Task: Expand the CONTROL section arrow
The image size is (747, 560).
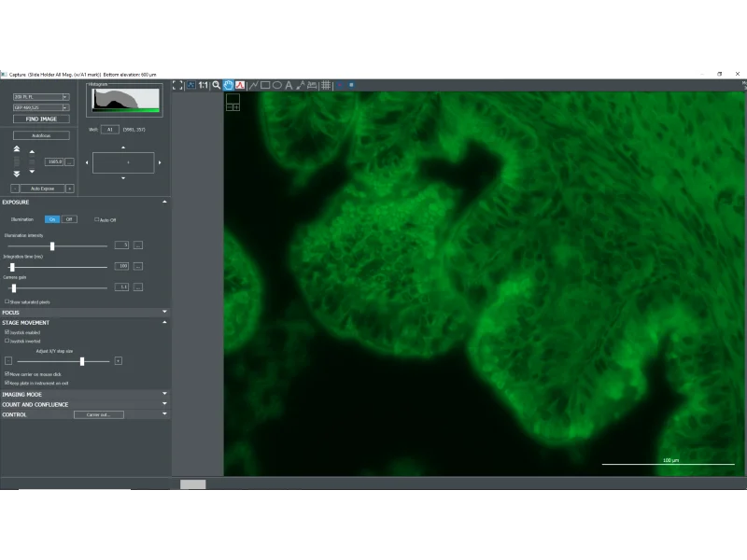Action: point(165,413)
